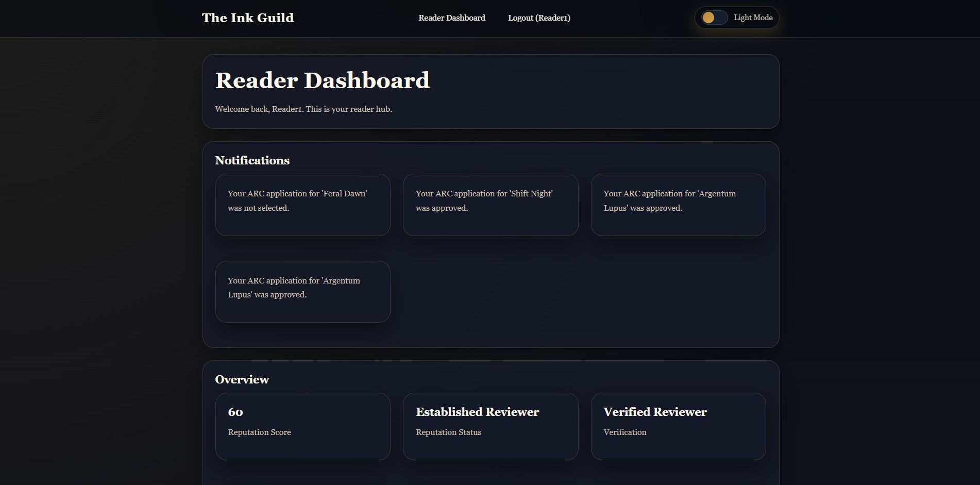Screen dimensions: 980x485
Task: Click the welcome message for Reader1
Action: pos(303,109)
